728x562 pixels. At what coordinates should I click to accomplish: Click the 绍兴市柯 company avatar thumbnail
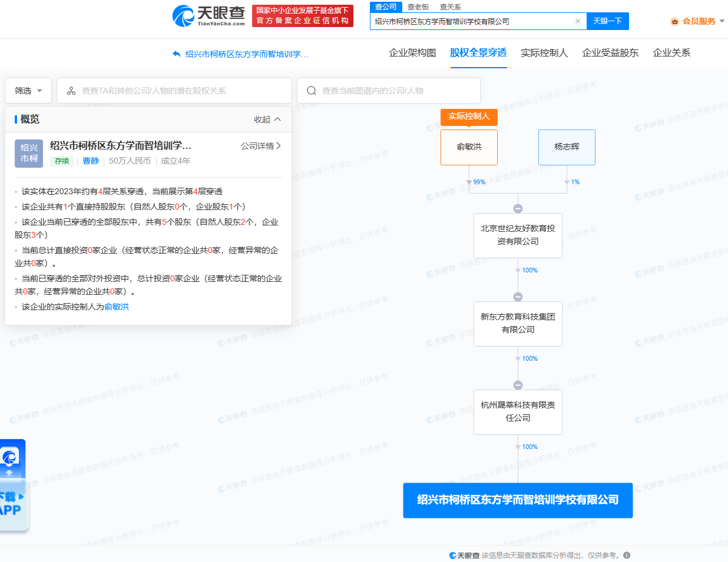click(x=29, y=153)
